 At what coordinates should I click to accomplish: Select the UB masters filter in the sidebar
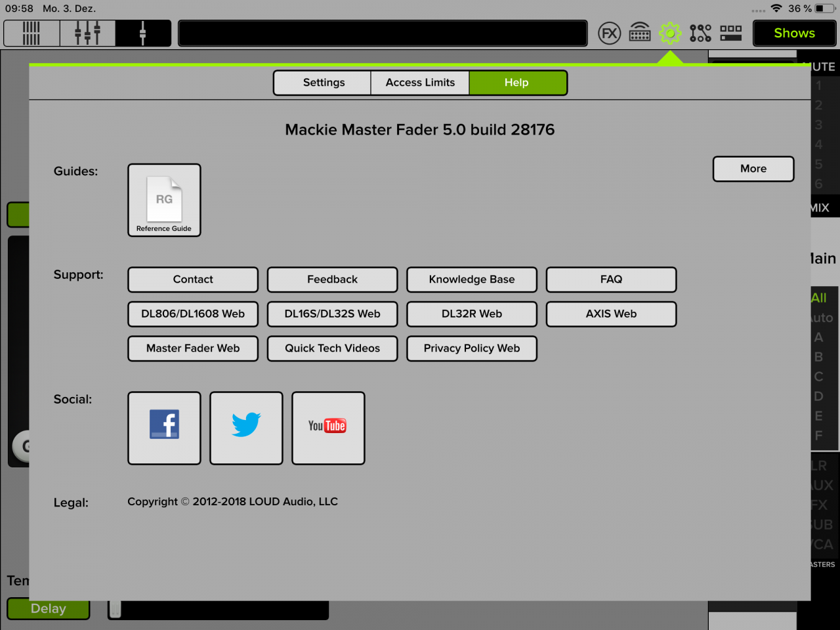(822, 525)
